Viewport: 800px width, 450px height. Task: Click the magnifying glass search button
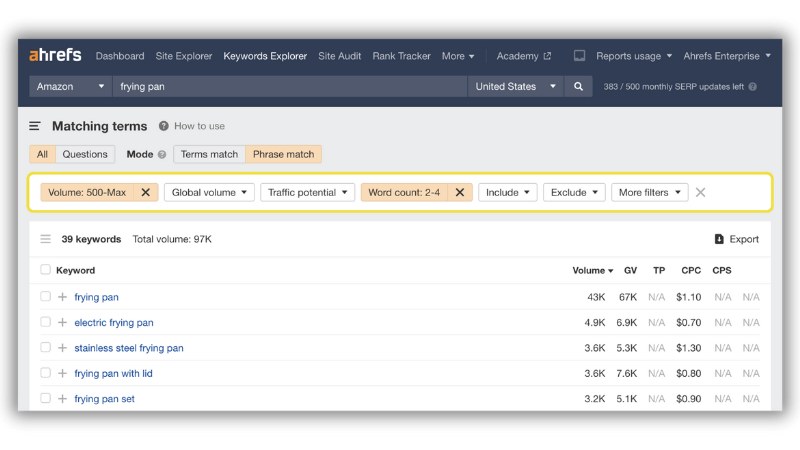[x=578, y=86]
